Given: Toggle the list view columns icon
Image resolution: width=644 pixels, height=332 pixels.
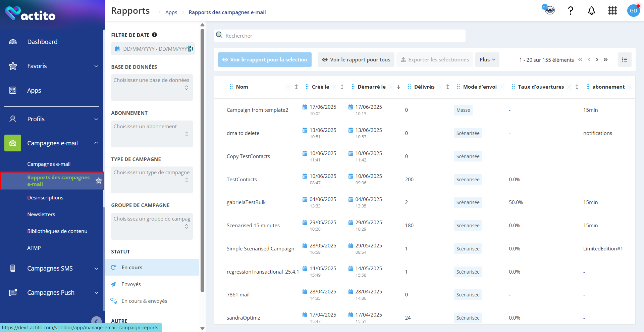Looking at the screenshot, I should 625,60.
